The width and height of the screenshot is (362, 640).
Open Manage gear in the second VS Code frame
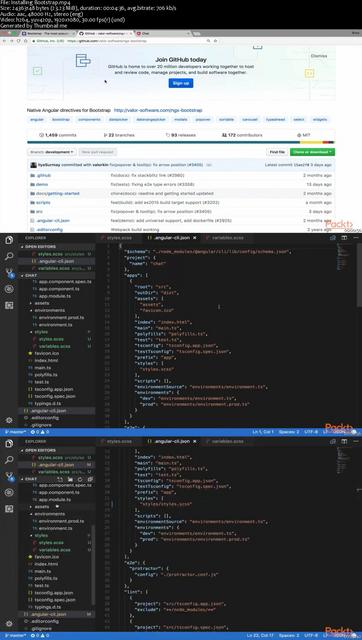click(x=9, y=624)
